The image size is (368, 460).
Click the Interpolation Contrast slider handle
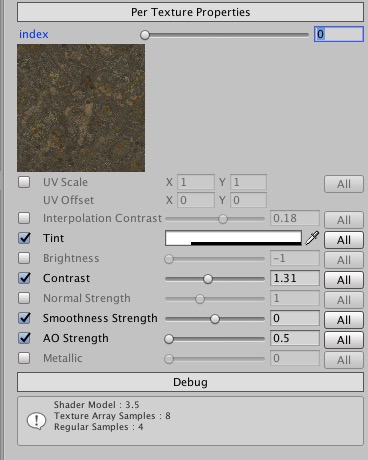tap(223, 219)
